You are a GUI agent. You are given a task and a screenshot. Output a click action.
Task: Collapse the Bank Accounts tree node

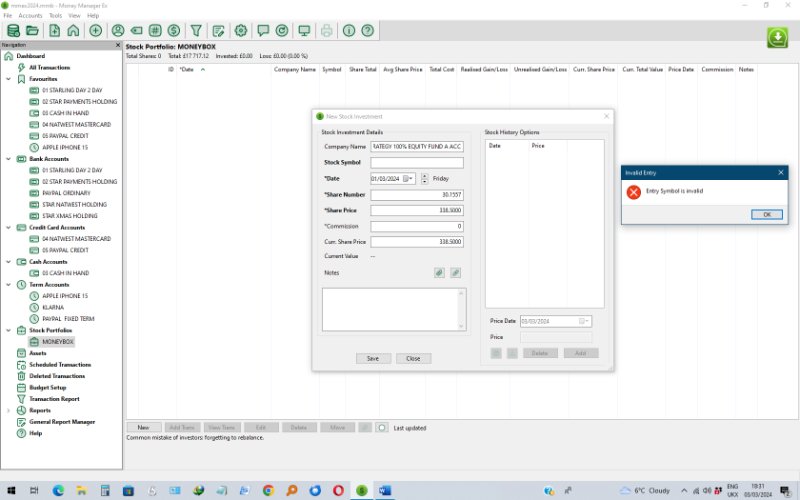(x=8, y=159)
